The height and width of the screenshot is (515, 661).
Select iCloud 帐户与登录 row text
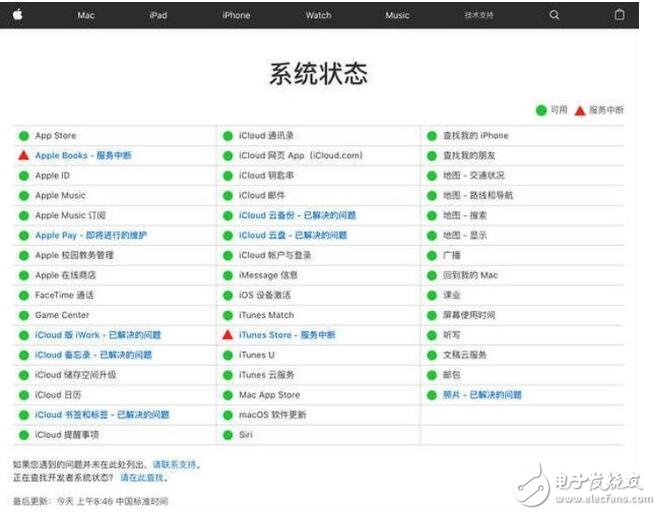[275, 255]
